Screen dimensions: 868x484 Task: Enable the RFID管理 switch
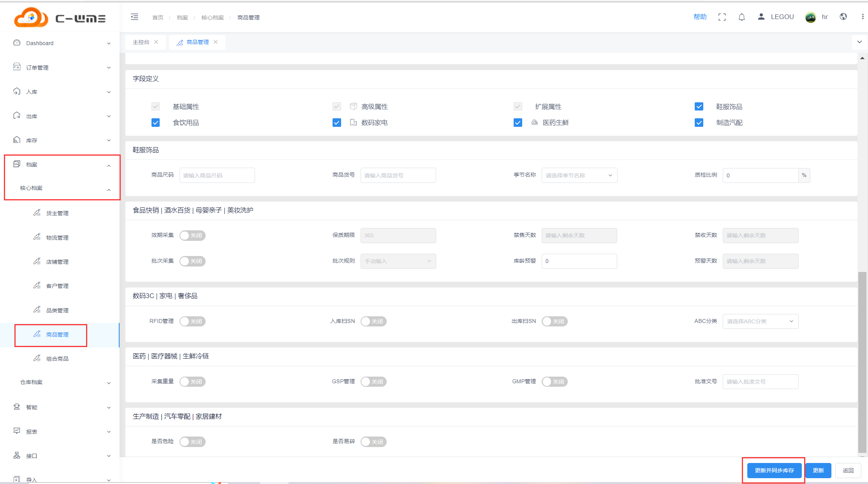(x=192, y=321)
